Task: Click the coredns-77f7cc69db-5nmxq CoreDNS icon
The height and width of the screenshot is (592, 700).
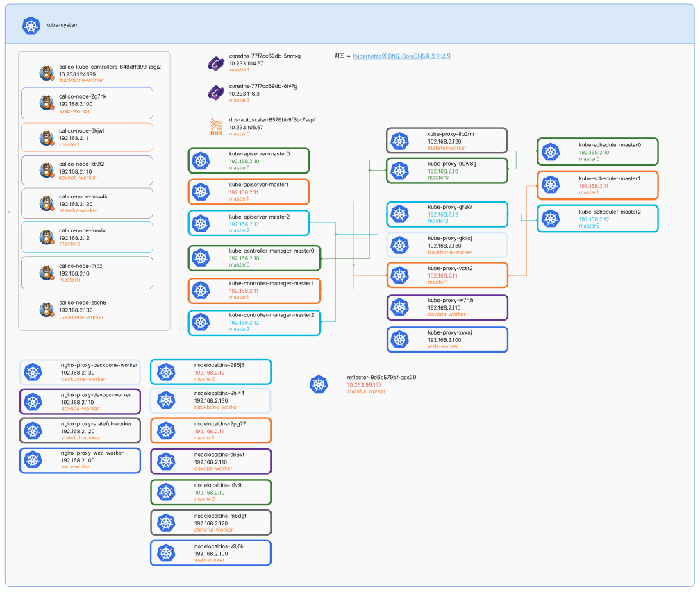Action: (x=216, y=63)
